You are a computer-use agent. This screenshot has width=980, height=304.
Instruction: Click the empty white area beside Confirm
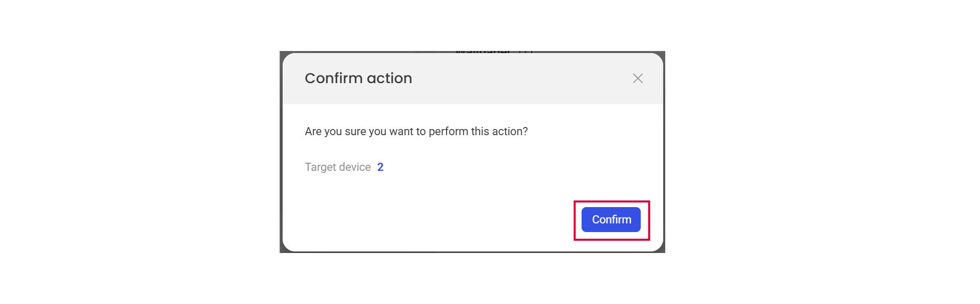[434, 219]
